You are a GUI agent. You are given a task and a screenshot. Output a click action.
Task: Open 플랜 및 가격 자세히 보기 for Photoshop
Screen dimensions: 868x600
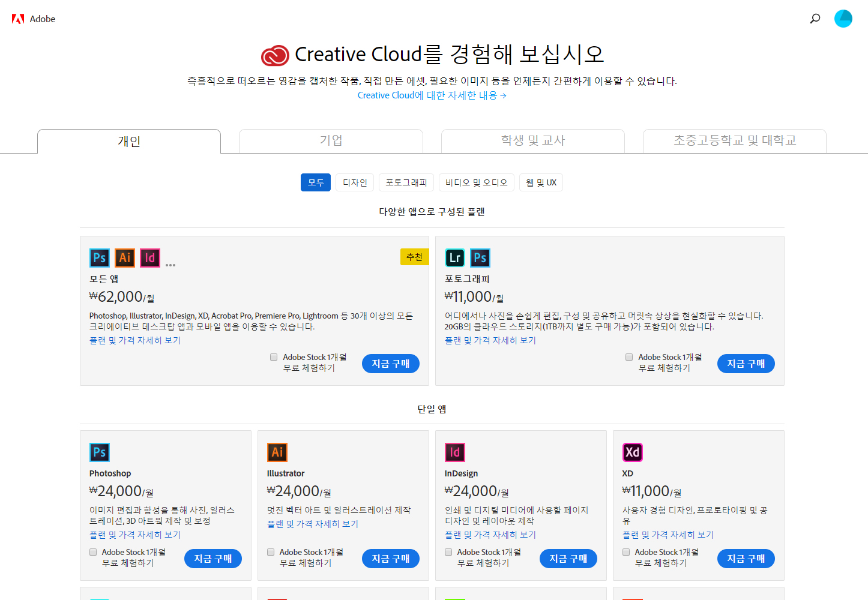(x=135, y=535)
